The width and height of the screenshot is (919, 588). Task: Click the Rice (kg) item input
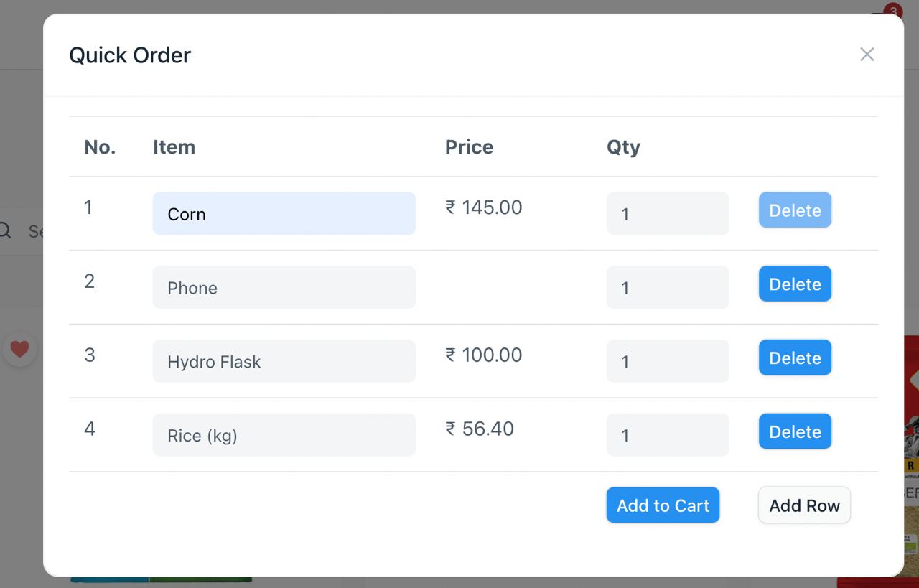pos(284,435)
